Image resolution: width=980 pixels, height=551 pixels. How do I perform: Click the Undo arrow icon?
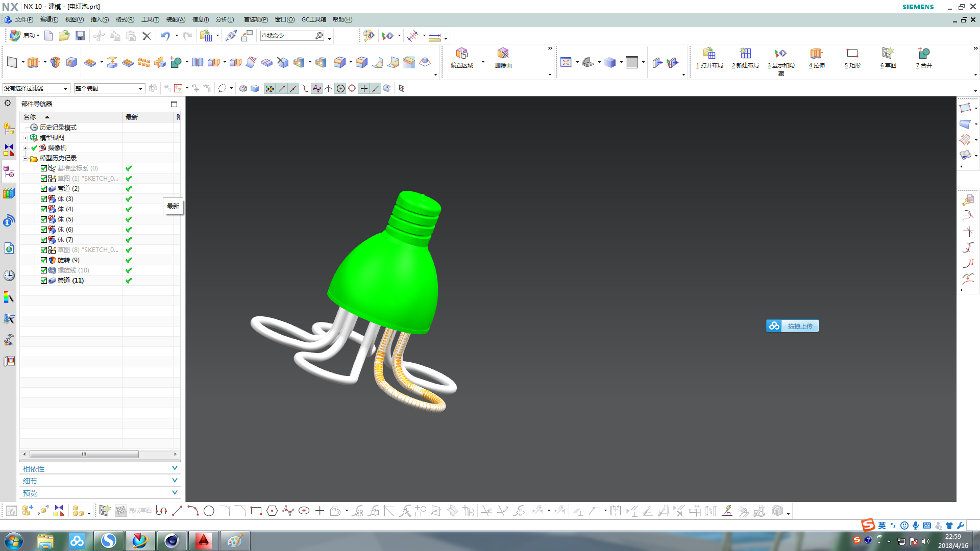tap(165, 36)
